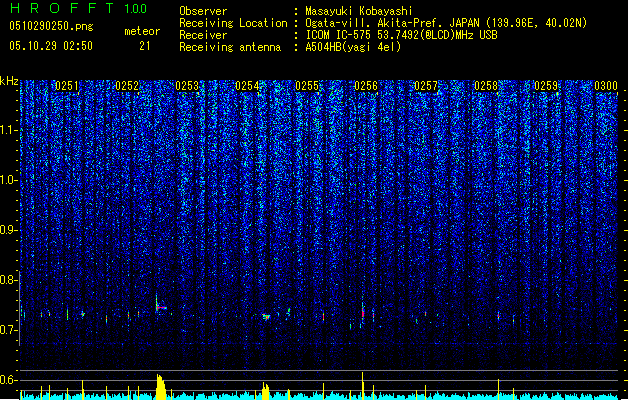Click the 0254 time marker
This screenshot has width=629, height=400.
(x=247, y=86)
